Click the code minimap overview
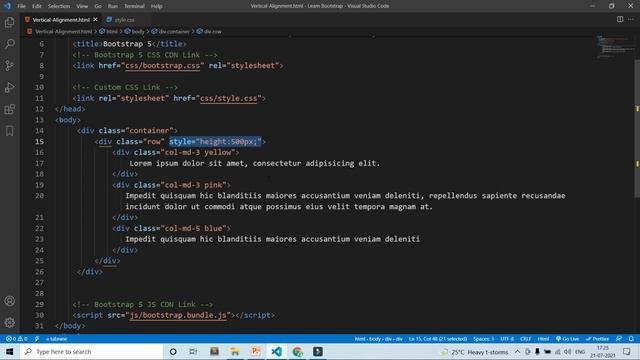640x360 pixels. 615,47
